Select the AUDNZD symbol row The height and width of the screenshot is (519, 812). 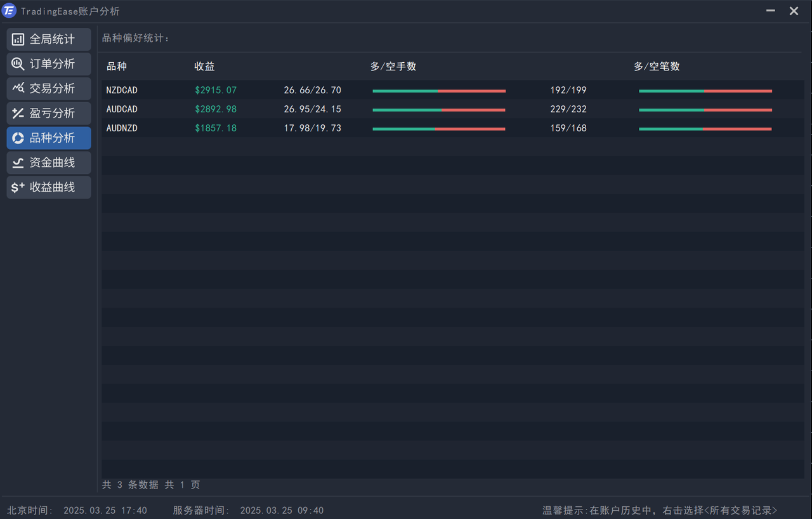(x=122, y=128)
